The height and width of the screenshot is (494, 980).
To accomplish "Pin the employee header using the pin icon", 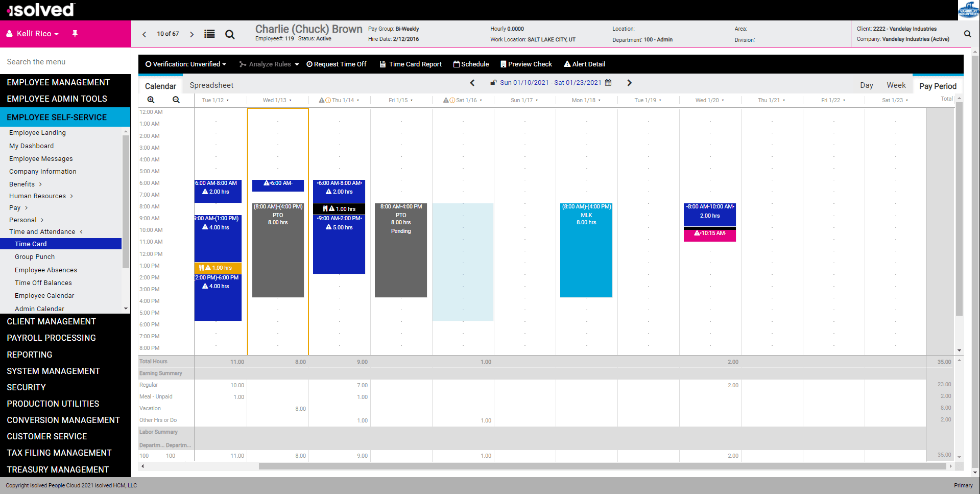I will pyautogui.click(x=75, y=33).
